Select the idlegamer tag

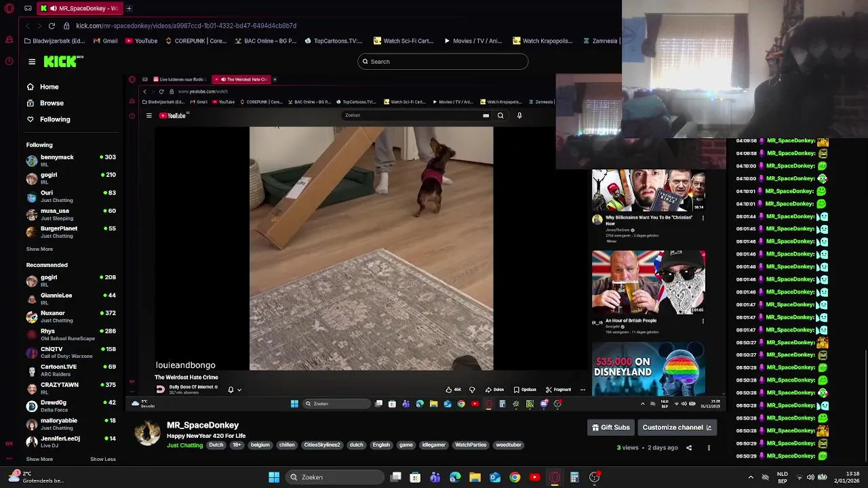pos(434,445)
